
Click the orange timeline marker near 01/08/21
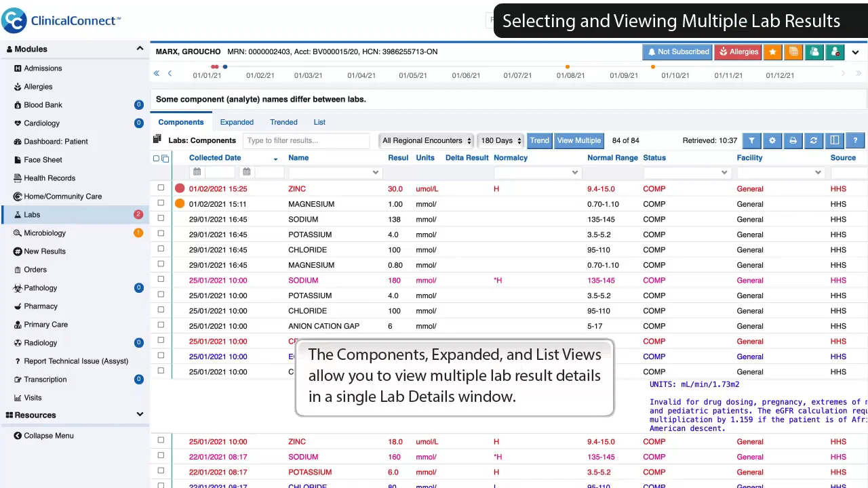(x=568, y=66)
